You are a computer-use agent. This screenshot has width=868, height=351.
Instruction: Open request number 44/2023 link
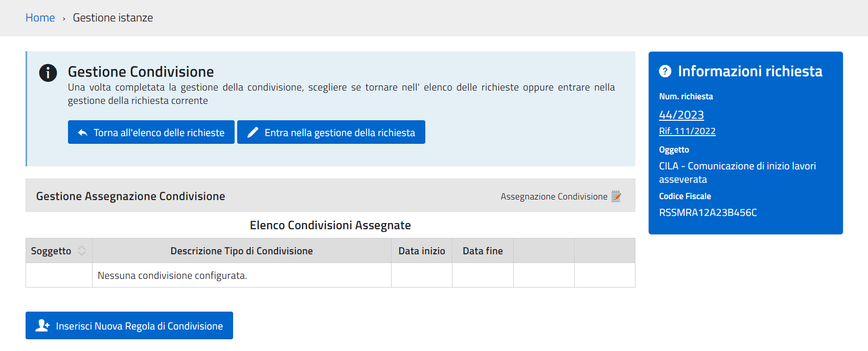[x=681, y=115]
